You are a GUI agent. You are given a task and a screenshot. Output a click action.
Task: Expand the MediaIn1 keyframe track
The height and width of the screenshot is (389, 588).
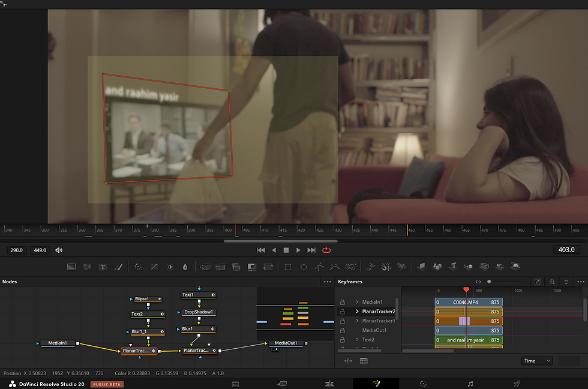pos(357,302)
